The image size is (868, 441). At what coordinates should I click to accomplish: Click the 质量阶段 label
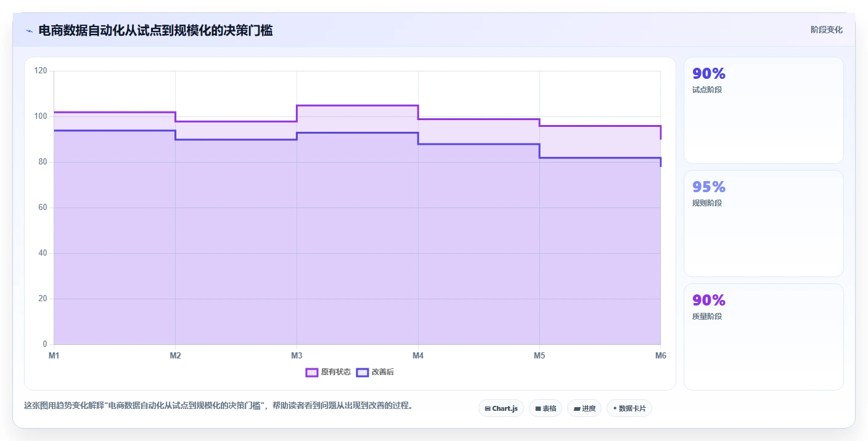pyautogui.click(x=707, y=317)
